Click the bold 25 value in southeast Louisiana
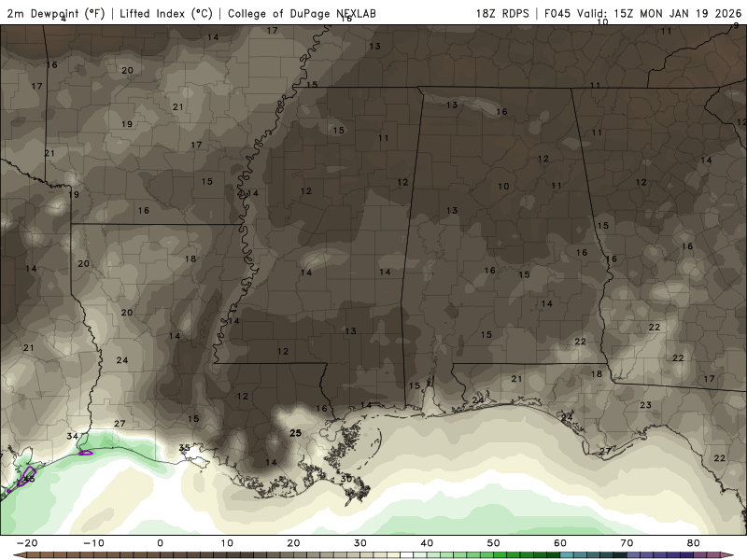The height and width of the screenshot is (560, 747). (295, 433)
